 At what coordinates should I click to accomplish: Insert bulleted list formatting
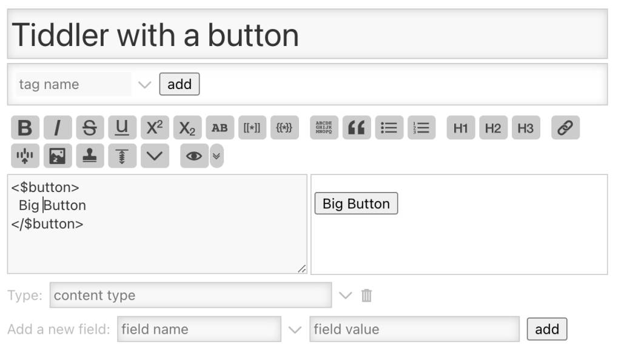pos(389,127)
